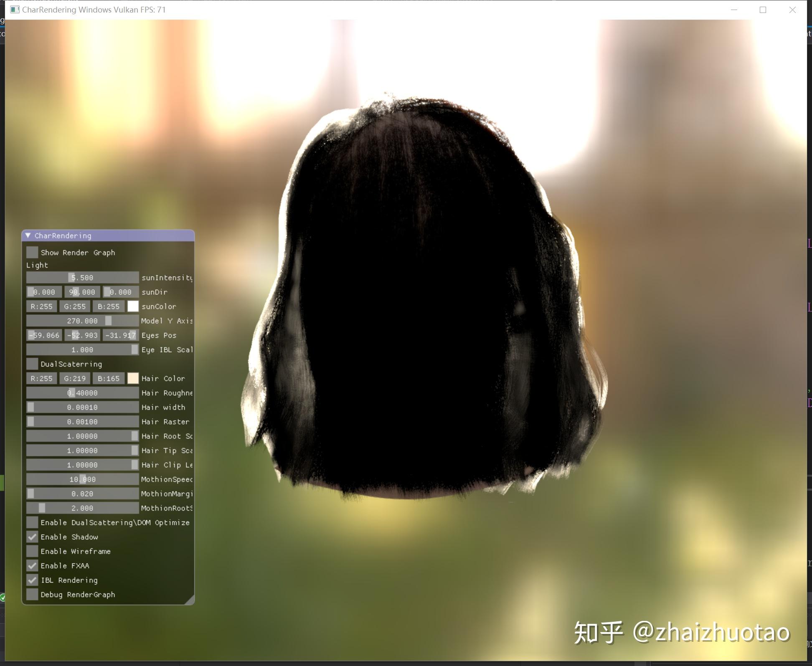Toggle the DualScaterring checkbox
Image resolution: width=812 pixels, height=666 pixels.
point(32,364)
